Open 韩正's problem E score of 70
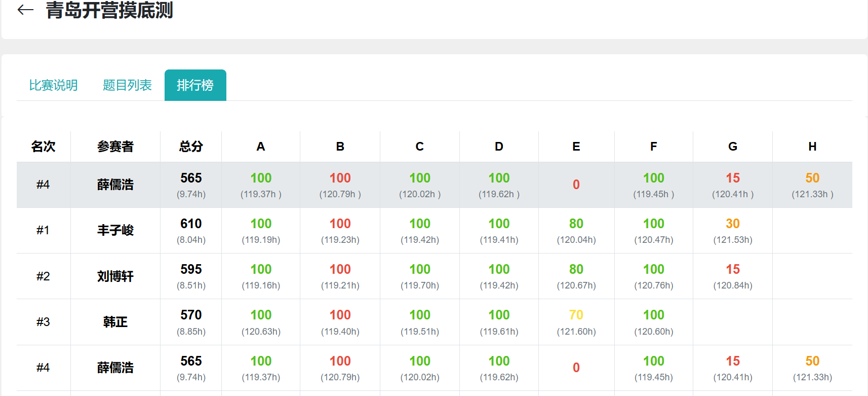The height and width of the screenshot is (396, 868). 576,315
